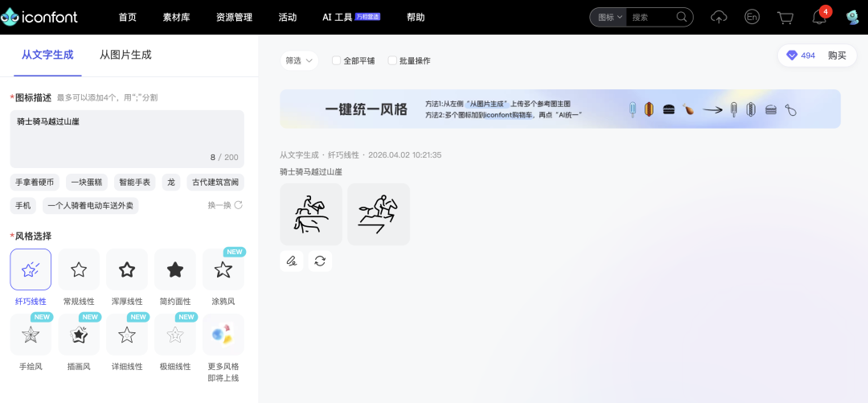Click the search magnifier icon

pyautogui.click(x=682, y=17)
